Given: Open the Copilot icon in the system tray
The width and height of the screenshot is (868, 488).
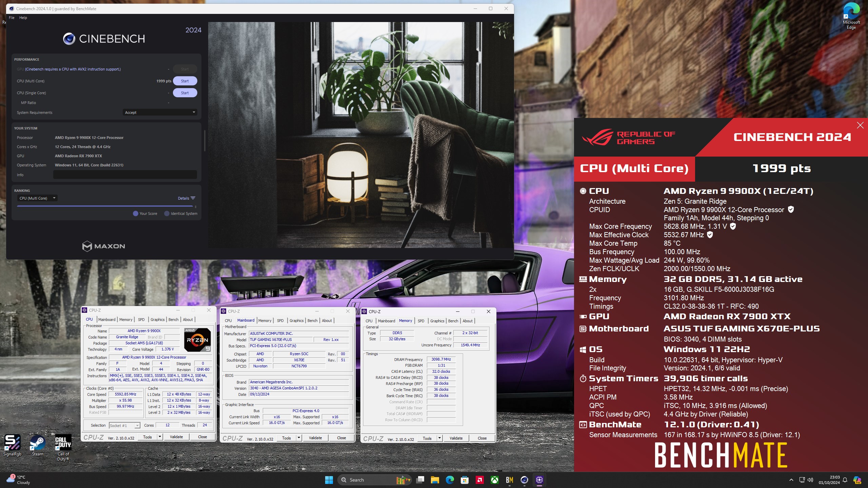Looking at the screenshot, I should tap(857, 480).
